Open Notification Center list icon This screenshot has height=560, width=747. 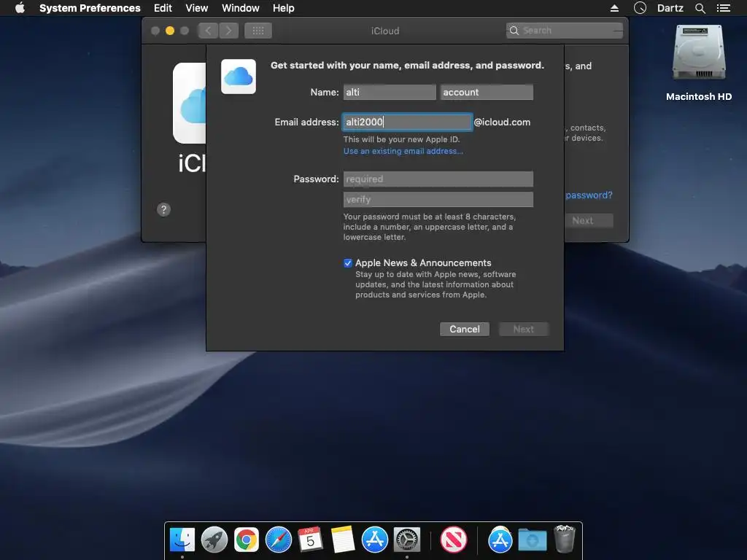click(723, 8)
